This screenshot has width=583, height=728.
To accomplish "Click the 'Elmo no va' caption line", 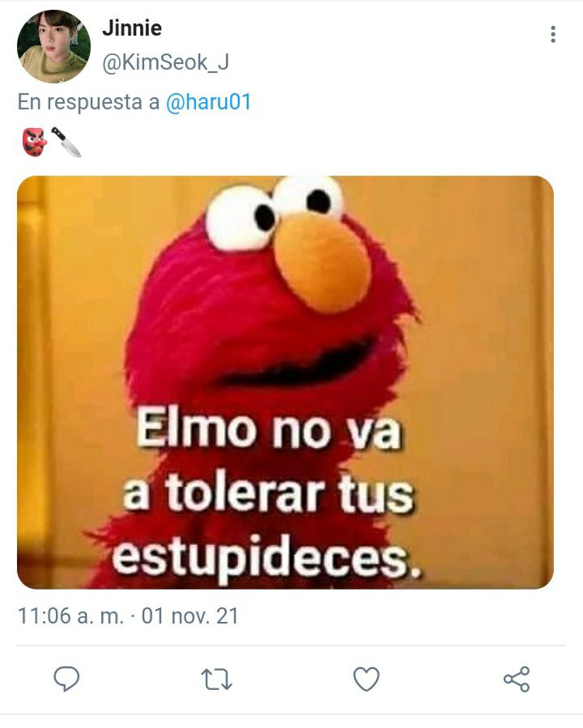I will (269, 429).
